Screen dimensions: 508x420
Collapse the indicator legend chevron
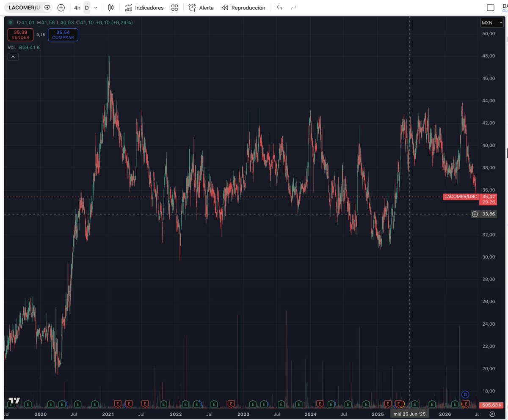pyautogui.click(x=13, y=57)
